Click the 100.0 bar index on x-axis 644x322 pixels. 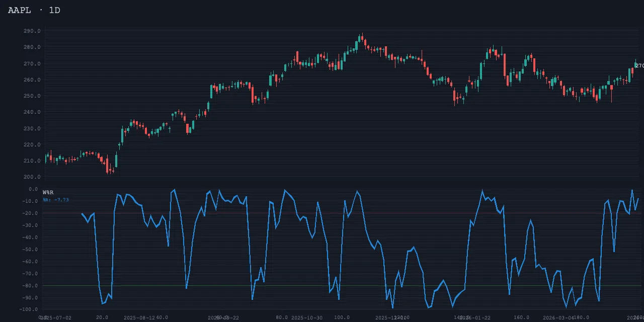(x=342, y=317)
